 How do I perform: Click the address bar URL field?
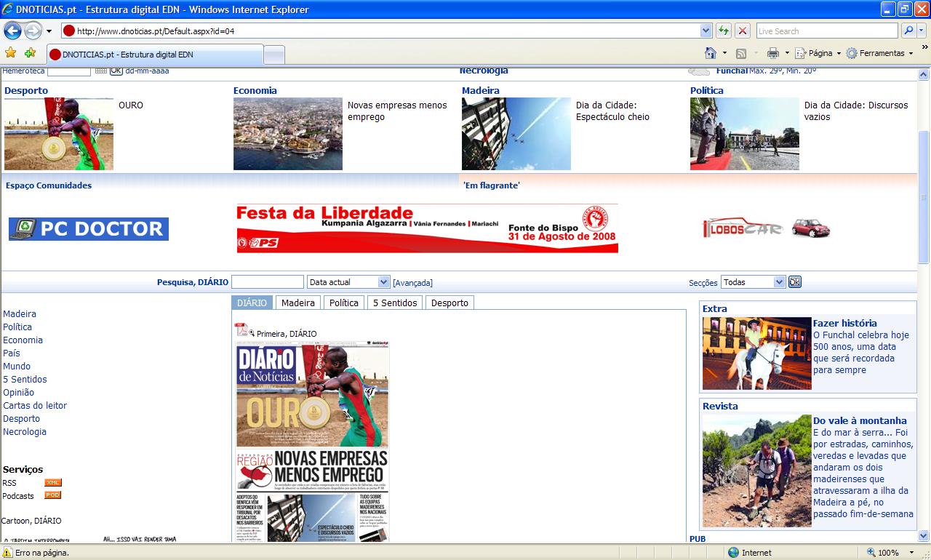pyautogui.click(x=380, y=31)
